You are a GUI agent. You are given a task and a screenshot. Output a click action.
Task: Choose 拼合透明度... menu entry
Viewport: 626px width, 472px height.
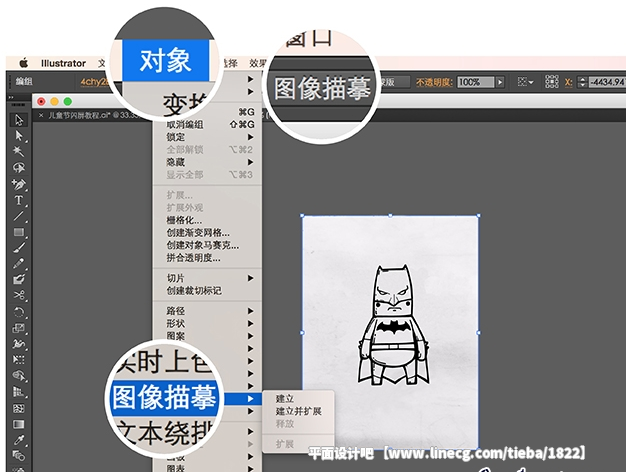coord(207,258)
